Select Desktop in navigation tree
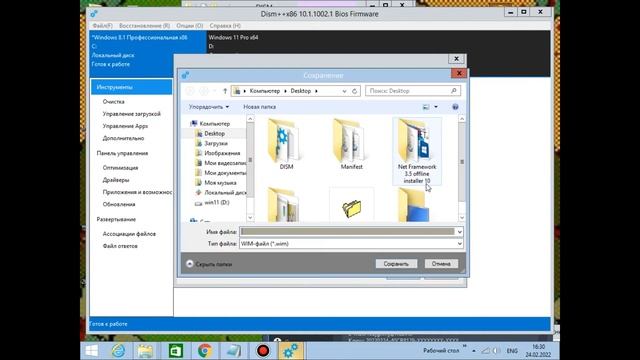This screenshot has width=640, height=360. pyautogui.click(x=214, y=133)
